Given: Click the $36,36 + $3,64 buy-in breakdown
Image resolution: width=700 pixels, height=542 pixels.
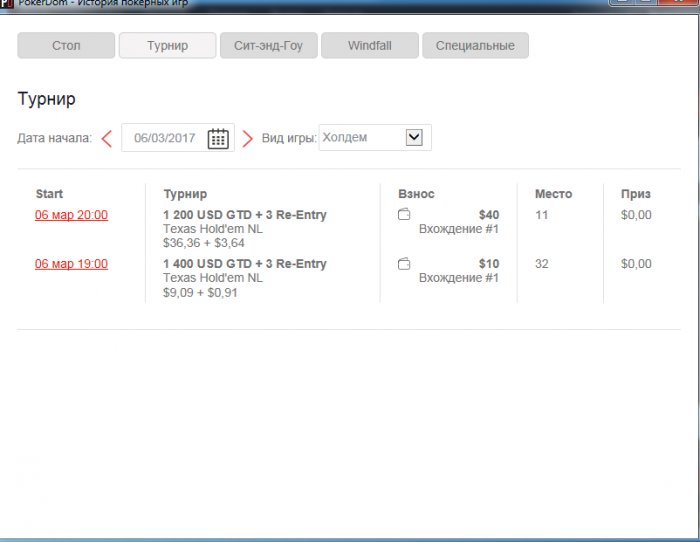Looking at the screenshot, I should (204, 243).
